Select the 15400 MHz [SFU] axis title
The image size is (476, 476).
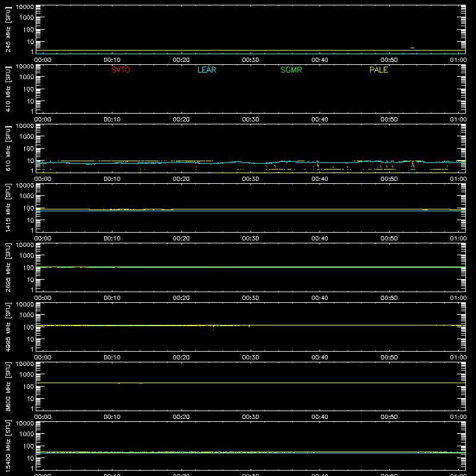click(x=8, y=446)
